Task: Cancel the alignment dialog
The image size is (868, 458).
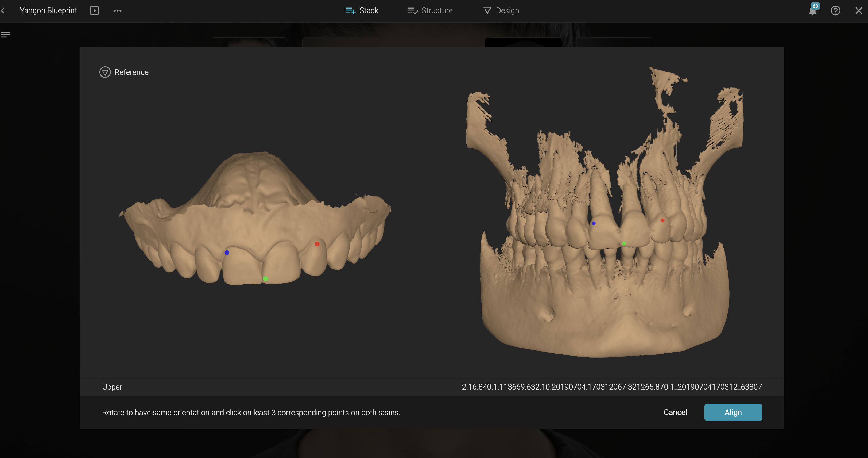Action: click(675, 412)
